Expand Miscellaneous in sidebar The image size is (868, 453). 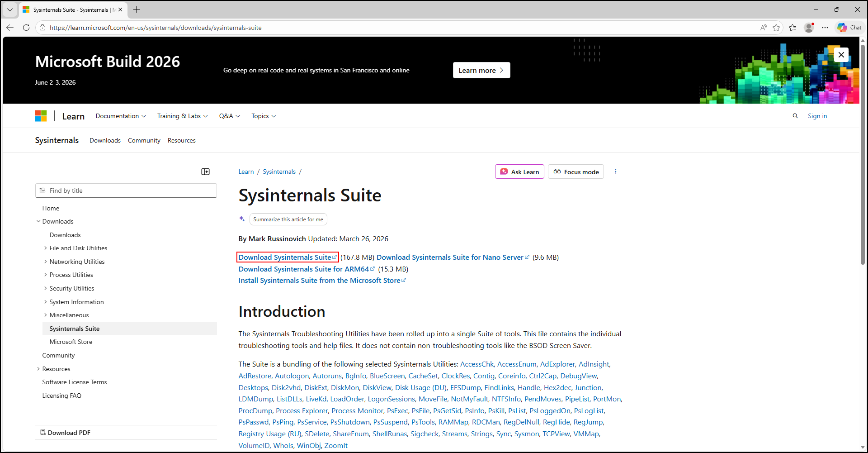click(x=46, y=315)
